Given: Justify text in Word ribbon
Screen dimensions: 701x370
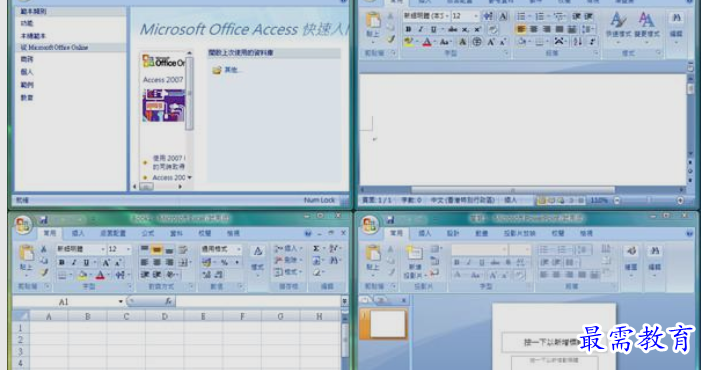Looking at the screenshot, I should [559, 29].
